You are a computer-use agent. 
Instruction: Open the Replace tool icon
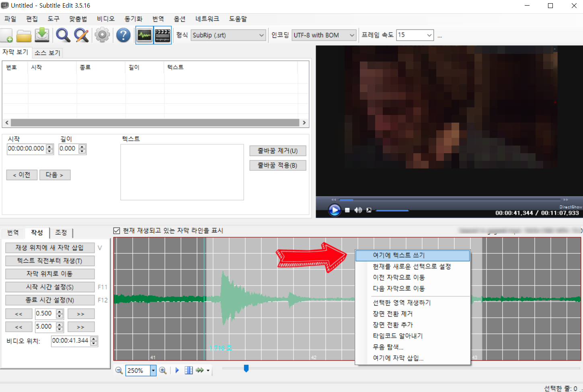click(x=82, y=35)
